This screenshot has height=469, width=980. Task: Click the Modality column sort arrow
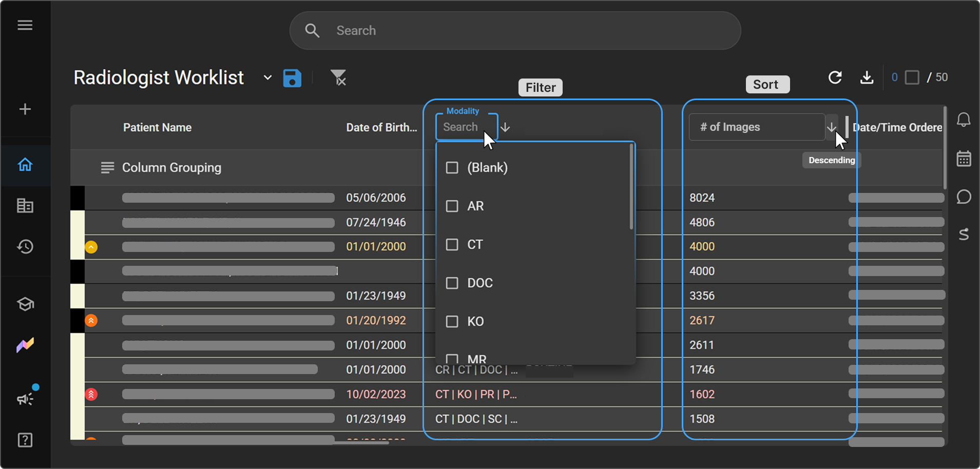(x=505, y=127)
